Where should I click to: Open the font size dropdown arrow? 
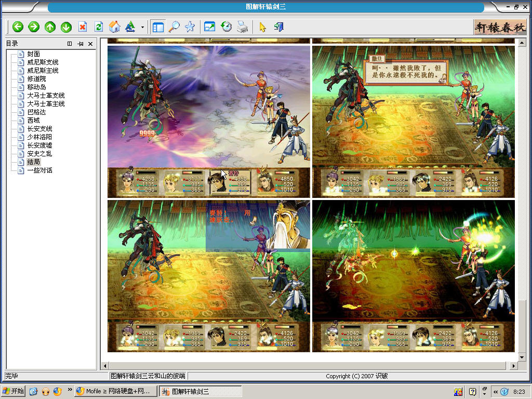(142, 27)
